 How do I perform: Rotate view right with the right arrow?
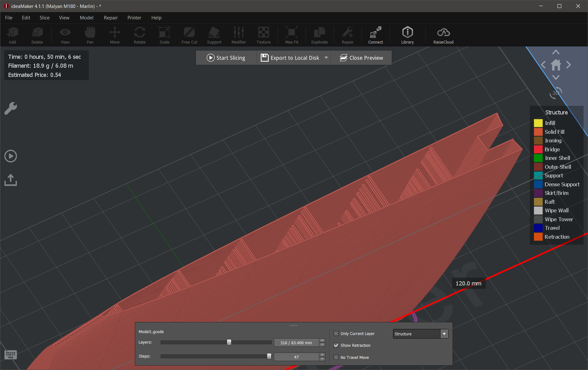click(569, 65)
